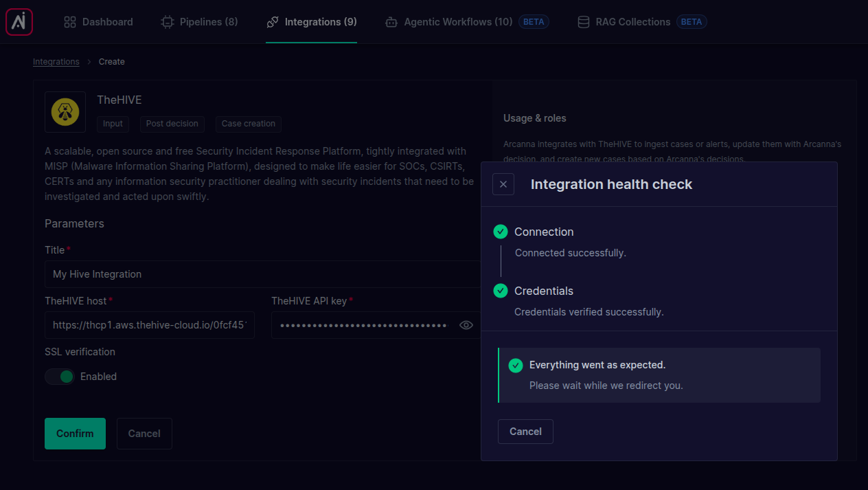
Task: Click the TheHIVE bee logo thumbnail
Action: pyautogui.click(x=65, y=112)
